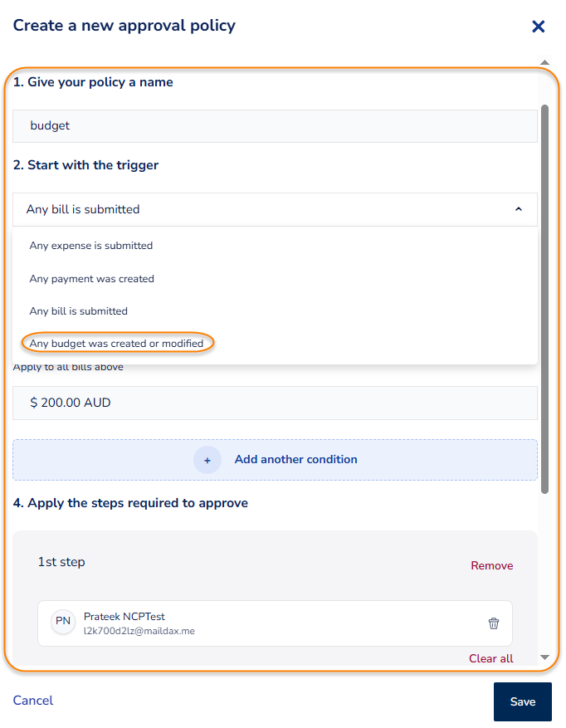
Task: Click 'Add another condition' button
Action: (295, 460)
